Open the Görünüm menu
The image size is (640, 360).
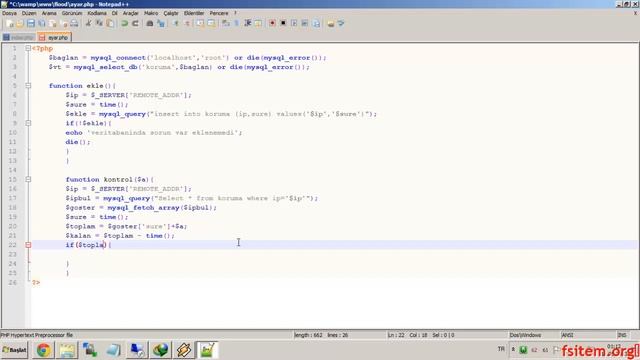coord(72,13)
